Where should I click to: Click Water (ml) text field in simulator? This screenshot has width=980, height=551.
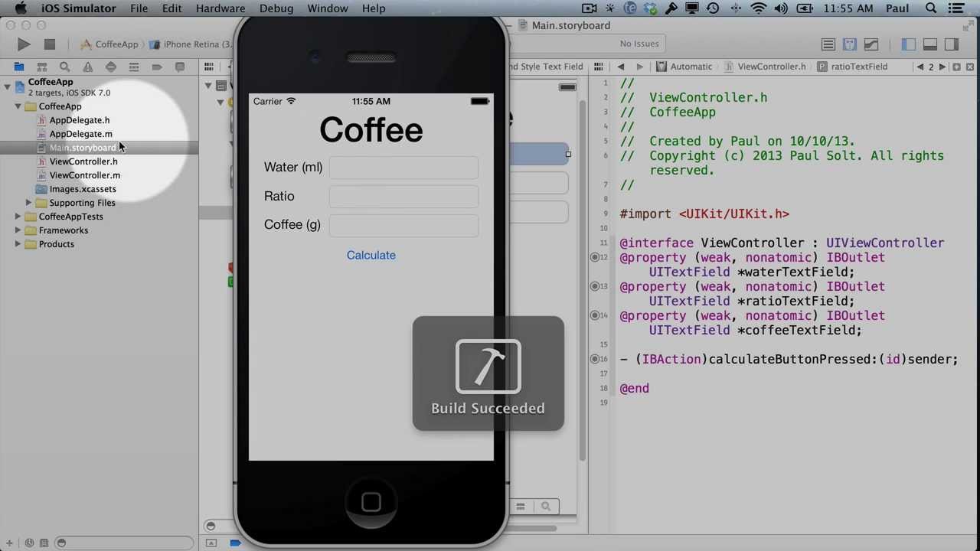(x=403, y=168)
